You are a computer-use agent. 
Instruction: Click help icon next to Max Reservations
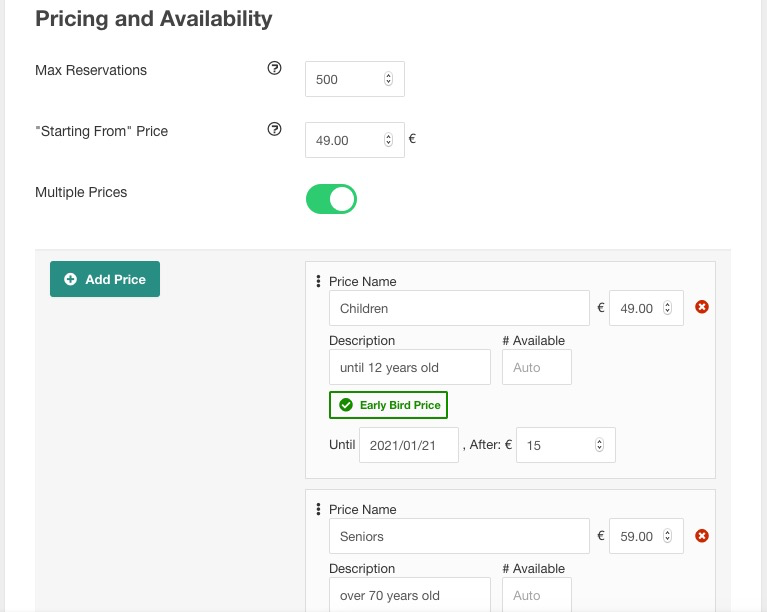point(275,69)
